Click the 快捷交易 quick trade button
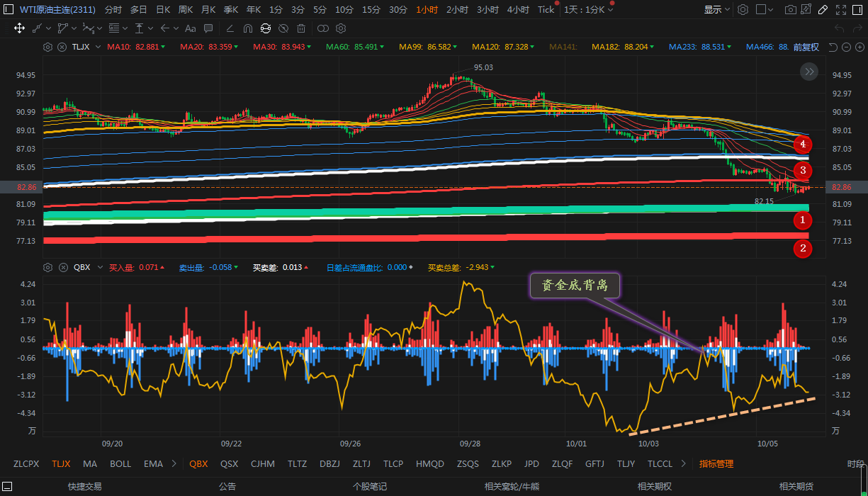This screenshot has width=868, height=496. pyautogui.click(x=85, y=487)
